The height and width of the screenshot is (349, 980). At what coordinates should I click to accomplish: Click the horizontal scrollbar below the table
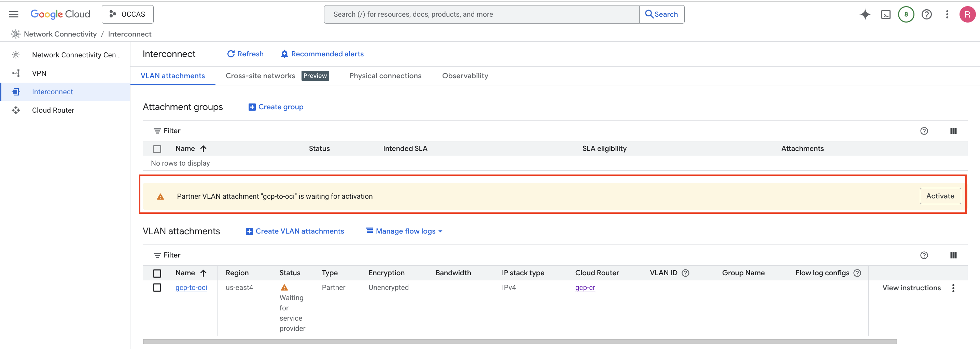pyautogui.click(x=519, y=341)
